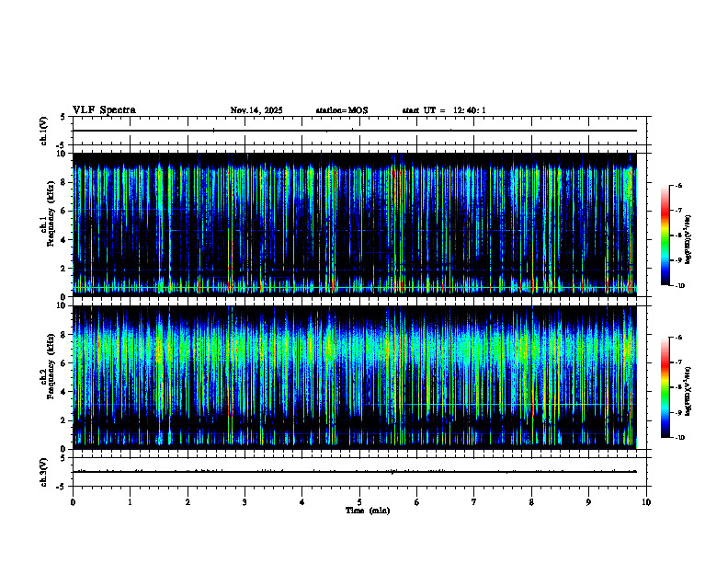
Task: Click the ch.2 frequency axis "4" tick label
Action: coord(64,392)
